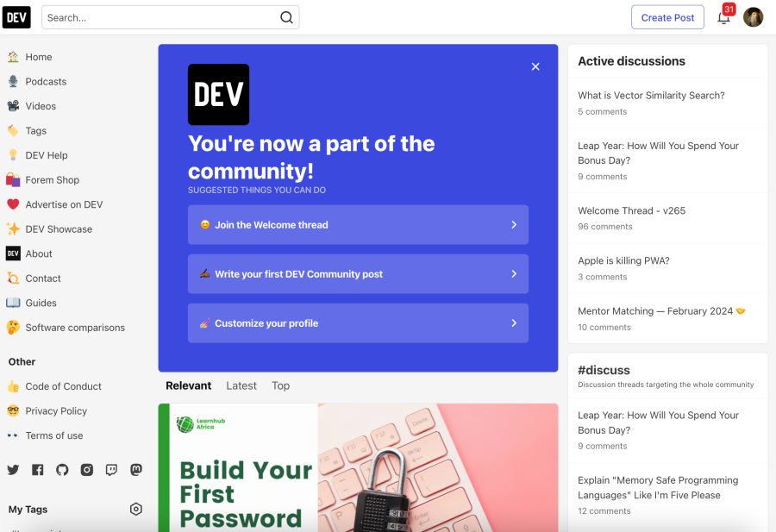Viewport: 776px width, 532px height.
Task: Open the Twitter social icon
Action: tap(13, 470)
